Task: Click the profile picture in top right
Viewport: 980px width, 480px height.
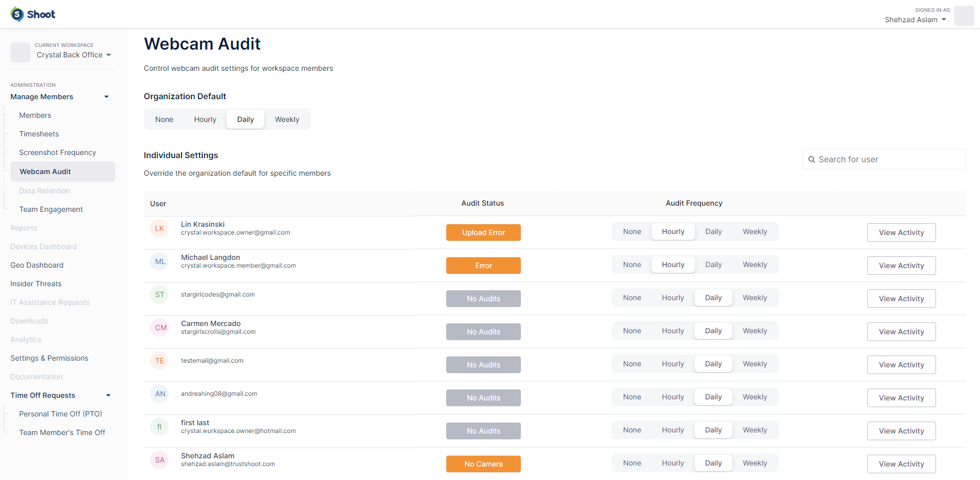Action: point(963,16)
